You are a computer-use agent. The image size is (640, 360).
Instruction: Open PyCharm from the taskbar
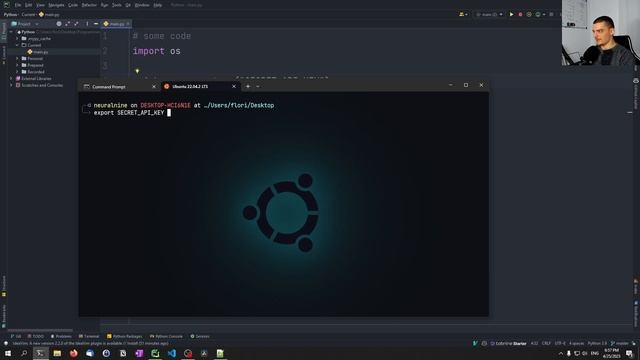[x=155, y=353]
